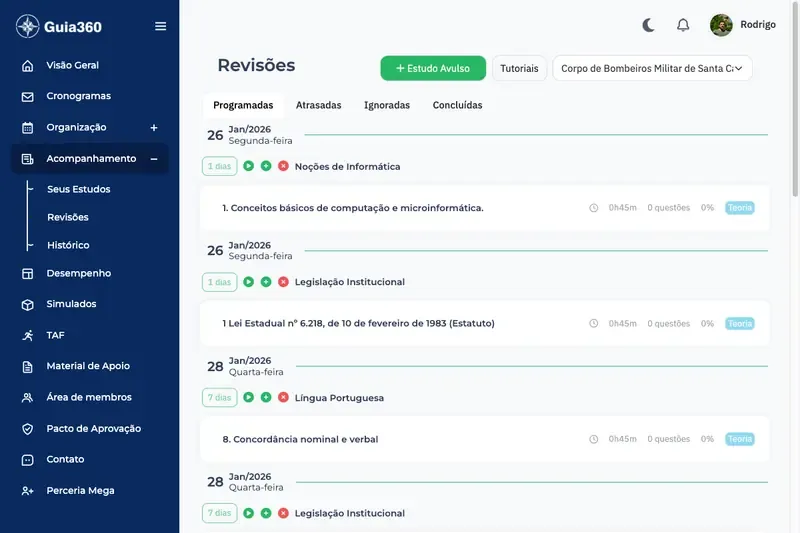Click Teoria tag on Conceitos básicos row
Image resolution: width=800 pixels, height=533 pixels.
tap(739, 208)
